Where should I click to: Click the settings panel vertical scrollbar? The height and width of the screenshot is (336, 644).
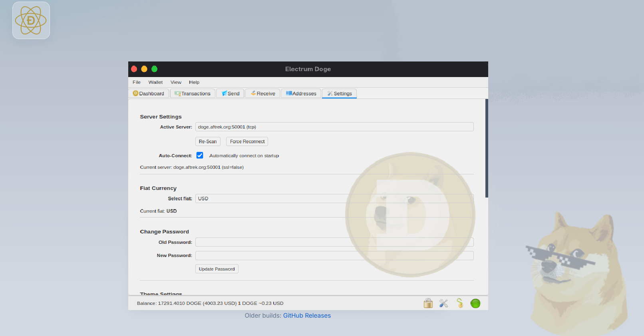(486, 148)
